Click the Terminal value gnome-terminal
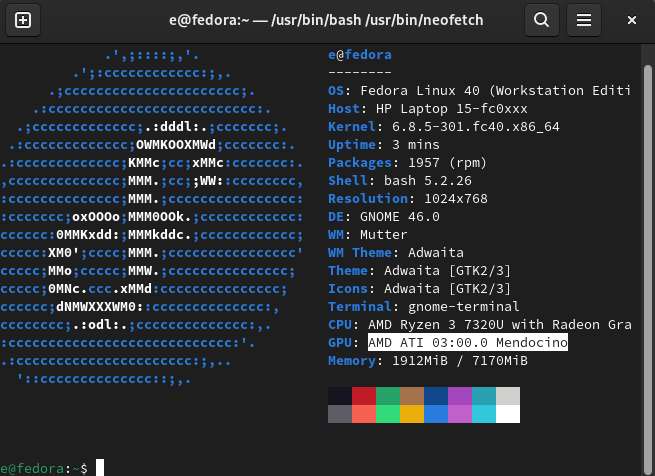The image size is (655, 476). 464,306
